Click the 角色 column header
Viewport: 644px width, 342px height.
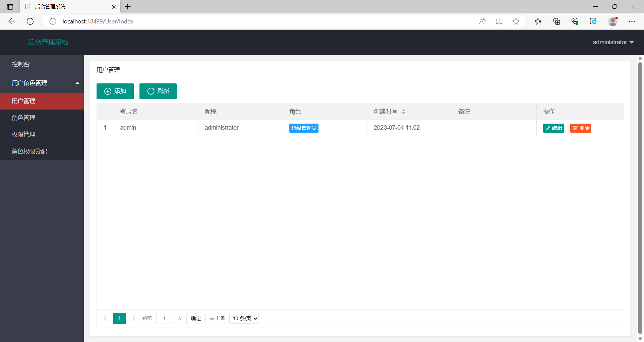[x=325, y=112]
